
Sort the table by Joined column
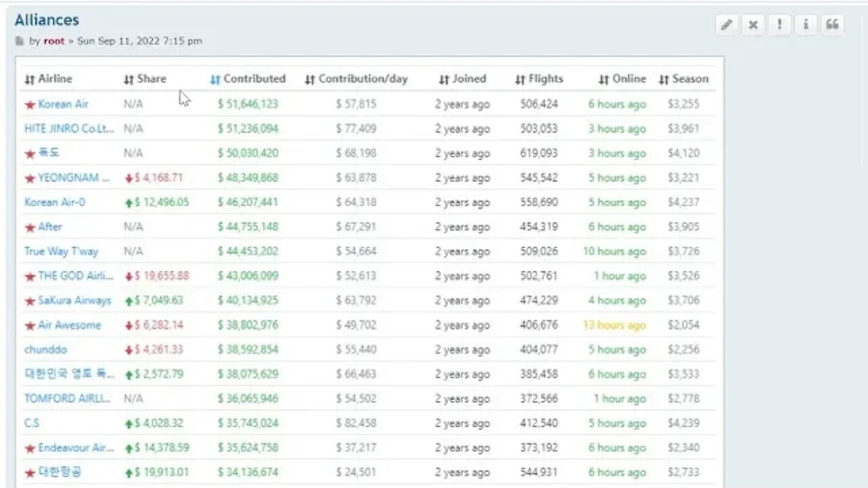(x=462, y=79)
